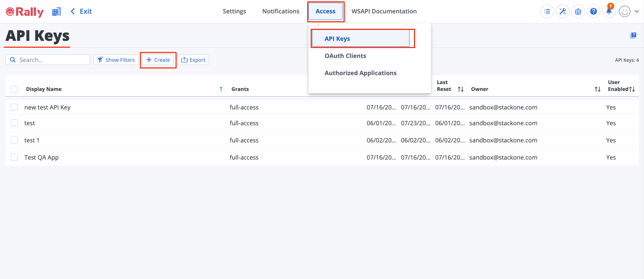
Task: Check the 'test' row checkbox
Action: (14, 123)
